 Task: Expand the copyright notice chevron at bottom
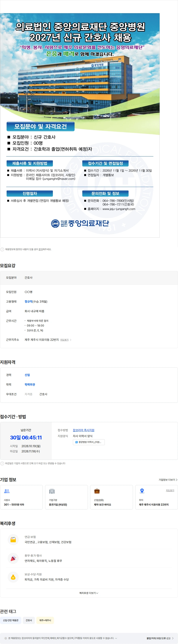(116, 638)
